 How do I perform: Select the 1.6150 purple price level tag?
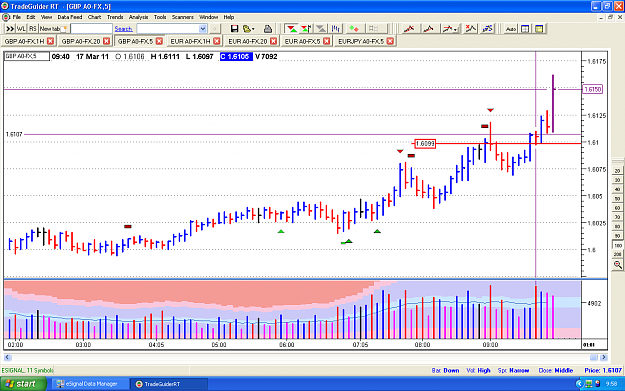click(592, 89)
